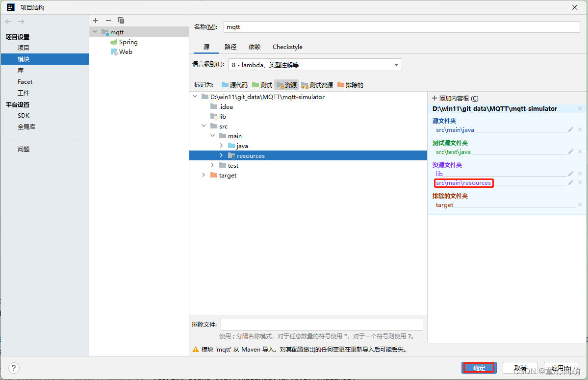
Task: Click the back navigation arrow
Action: (7, 21)
